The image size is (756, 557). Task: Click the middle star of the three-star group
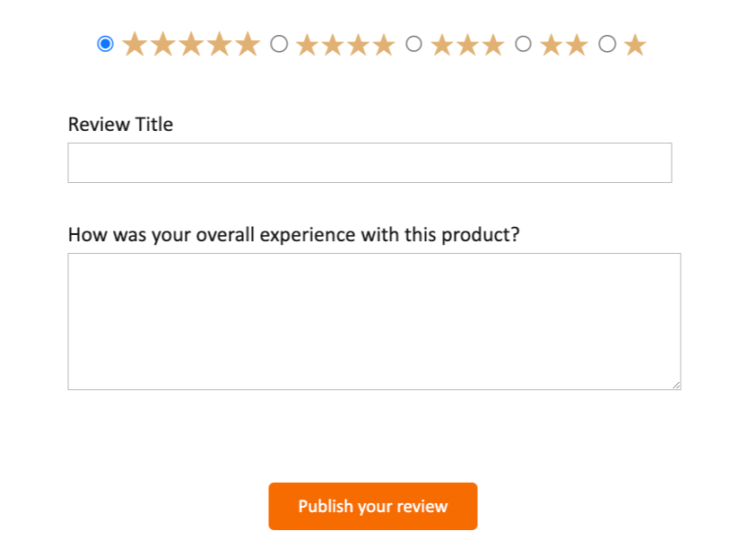(467, 45)
